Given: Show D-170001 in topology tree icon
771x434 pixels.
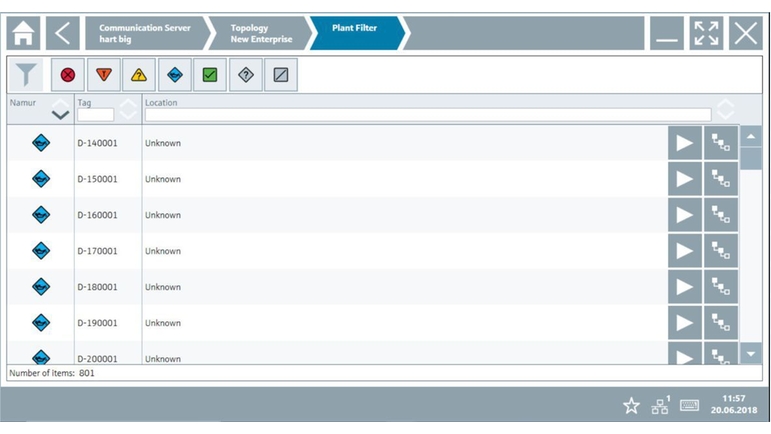Looking at the screenshot, I should (x=721, y=251).
